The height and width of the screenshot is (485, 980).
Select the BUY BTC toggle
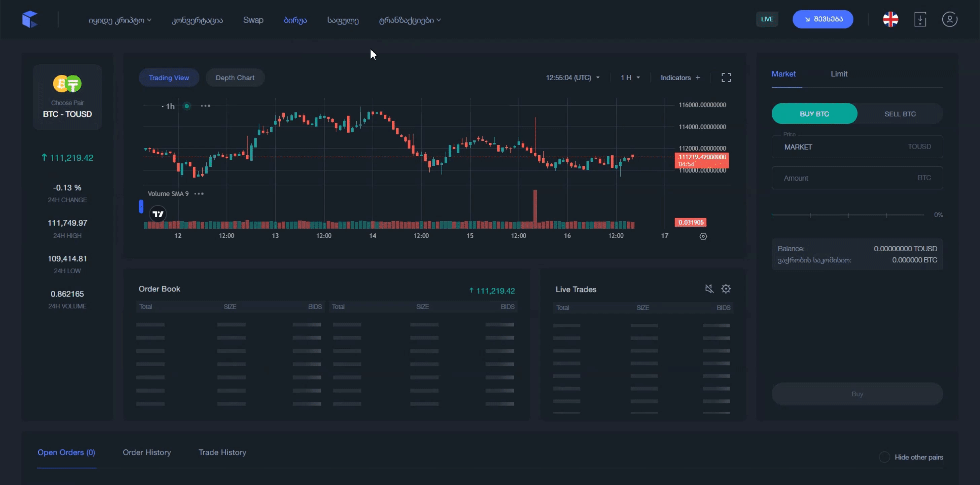pos(814,114)
